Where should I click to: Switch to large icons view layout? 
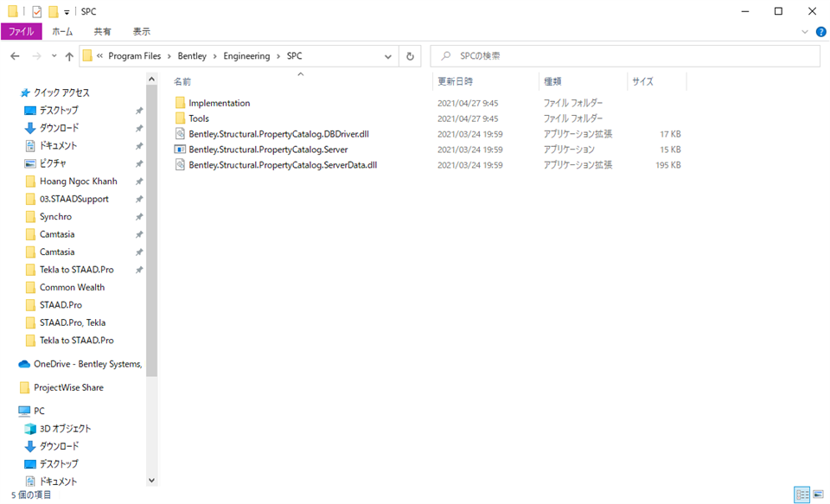(819, 495)
